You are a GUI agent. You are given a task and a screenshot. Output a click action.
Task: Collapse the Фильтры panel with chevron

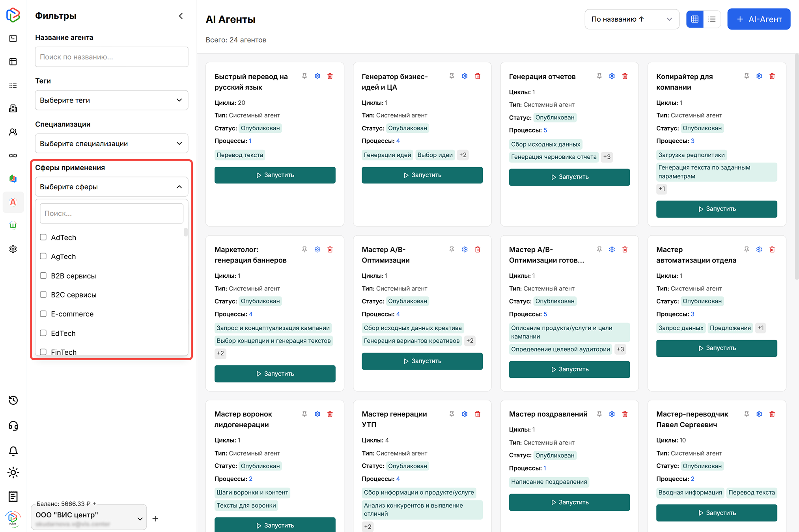click(181, 16)
